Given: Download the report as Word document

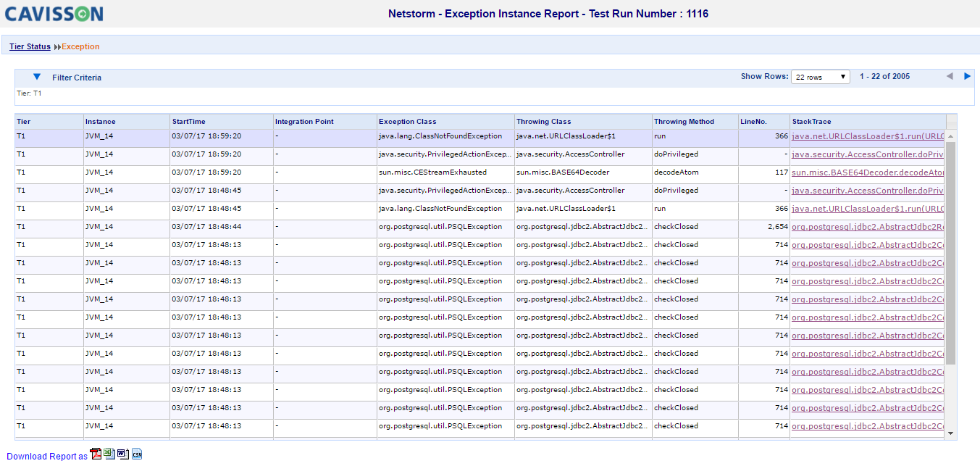Looking at the screenshot, I should tap(122, 454).
